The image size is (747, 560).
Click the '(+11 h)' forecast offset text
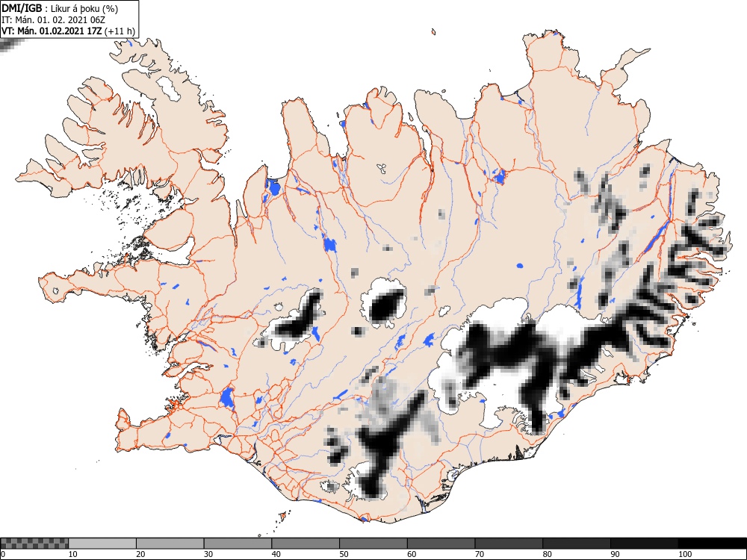120,31
